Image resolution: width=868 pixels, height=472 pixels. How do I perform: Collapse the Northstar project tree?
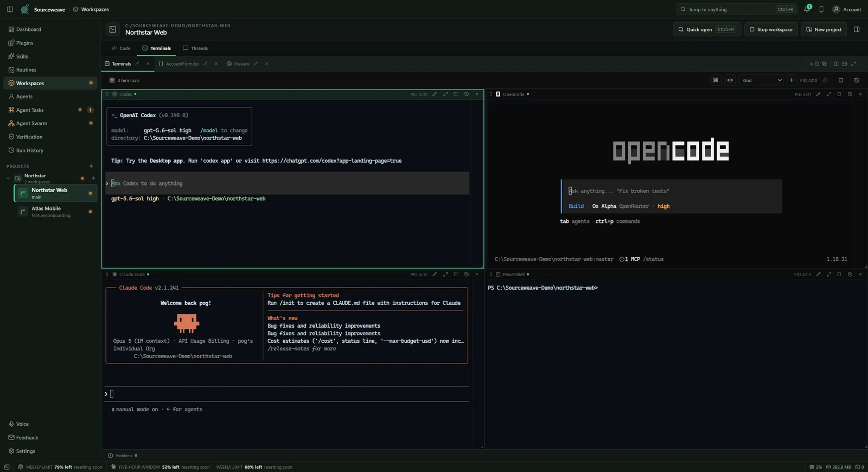coord(8,178)
